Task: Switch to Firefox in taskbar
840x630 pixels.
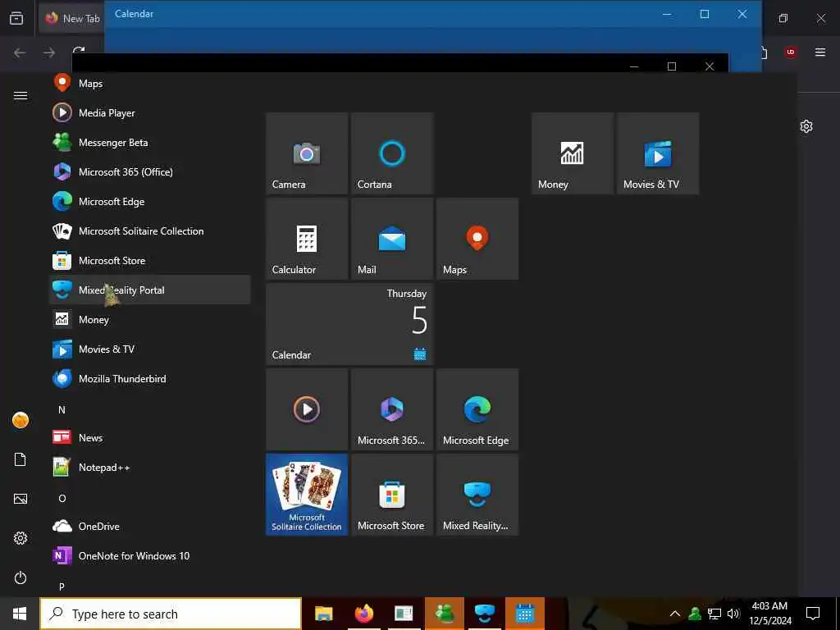Action: (364, 614)
